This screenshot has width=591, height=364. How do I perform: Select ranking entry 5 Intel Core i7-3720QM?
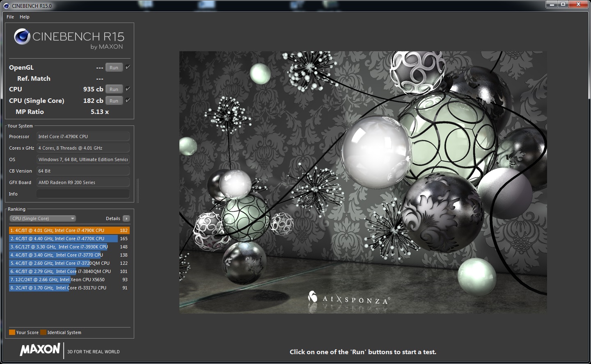(69, 263)
